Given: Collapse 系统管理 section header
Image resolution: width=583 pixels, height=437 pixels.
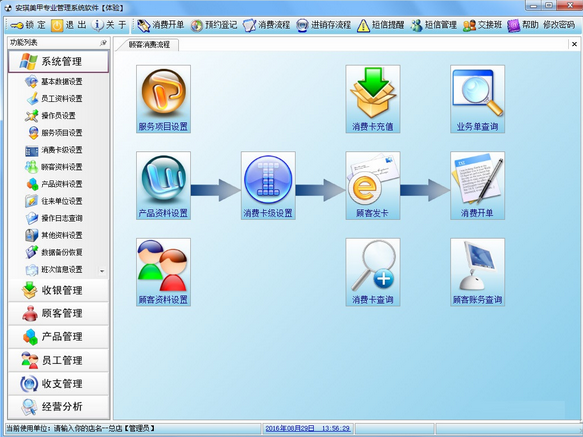Looking at the screenshot, I should (58, 61).
